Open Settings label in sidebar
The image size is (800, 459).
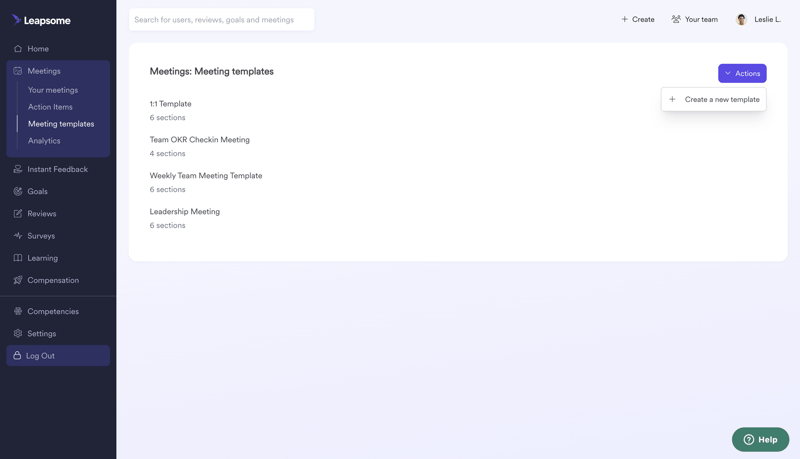(x=42, y=333)
